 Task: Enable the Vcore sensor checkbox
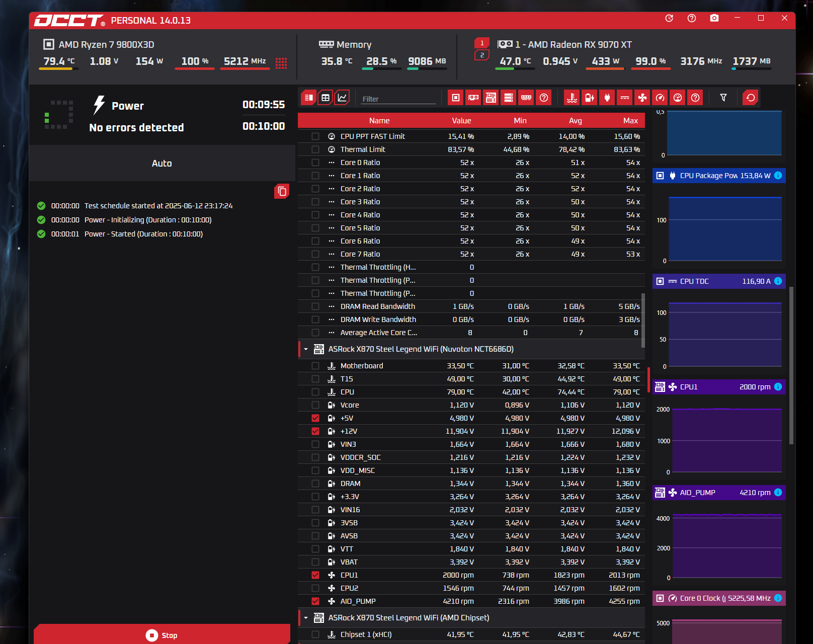tap(315, 405)
